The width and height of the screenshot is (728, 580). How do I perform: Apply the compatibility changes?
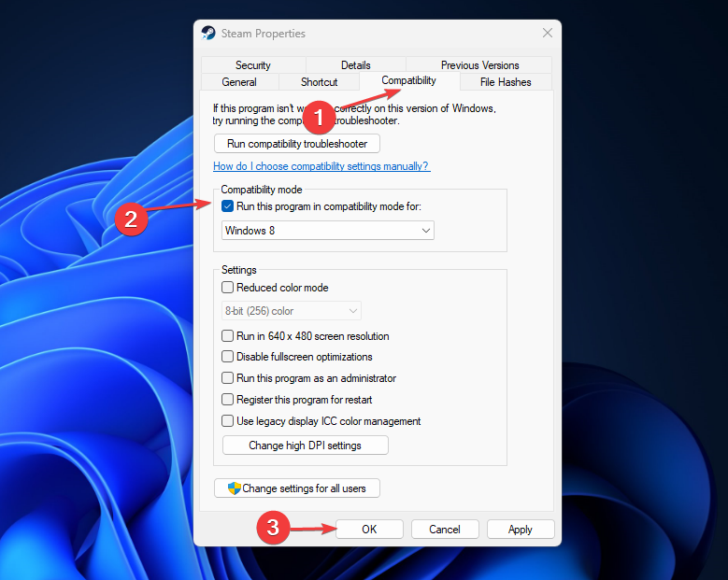point(521,530)
